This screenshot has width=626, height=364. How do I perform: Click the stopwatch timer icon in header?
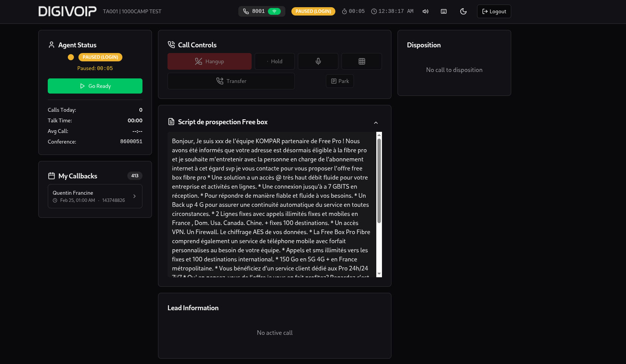(344, 11)
